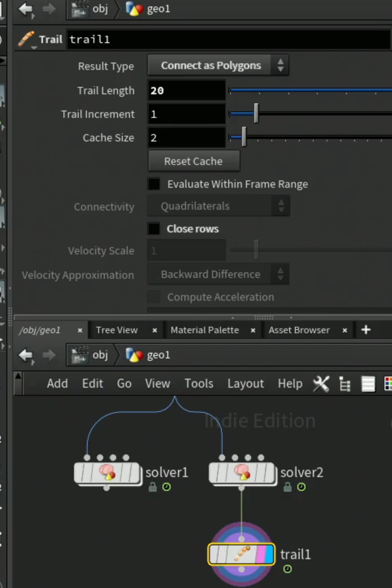Switch to the Material Palette tab
Viewport: 392px width, 588px height.
pos(205,330)
